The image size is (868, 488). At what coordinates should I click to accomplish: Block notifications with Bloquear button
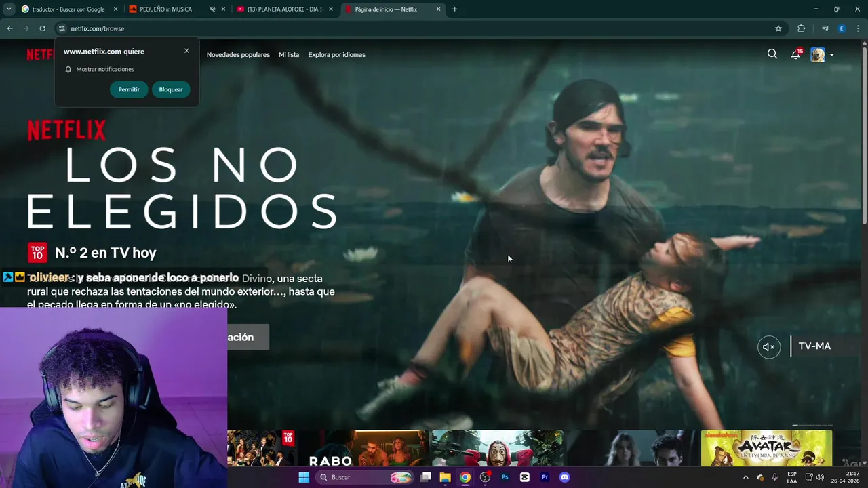pos(171,89)
